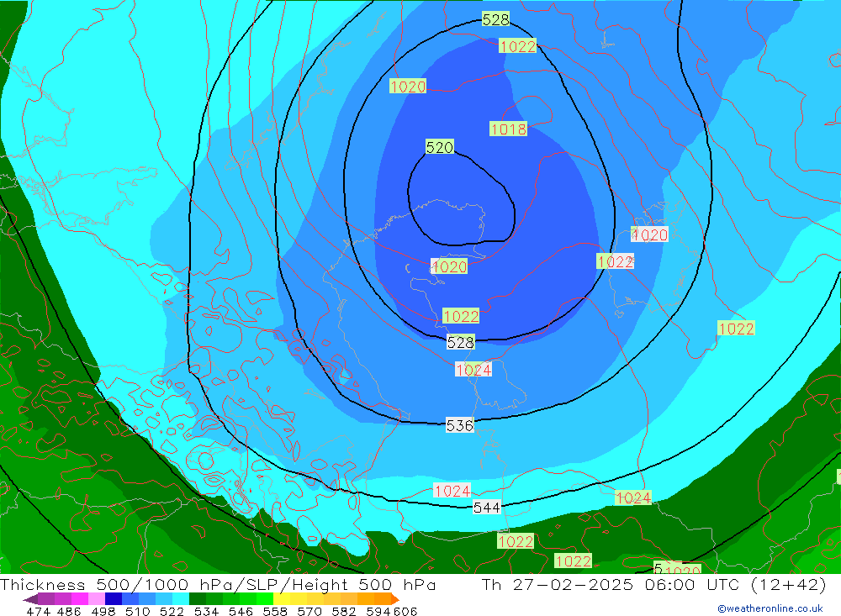Click the legend value 606
Image resolution: width=841 pixels, height=616 pixels.
click(405, 611)
